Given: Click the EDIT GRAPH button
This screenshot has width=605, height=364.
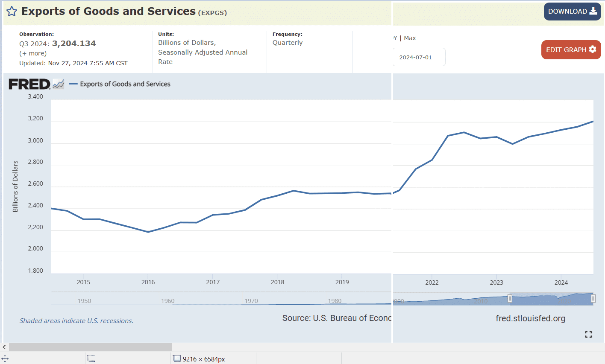Looking at the screenshot, I should [x=571, y=50].
